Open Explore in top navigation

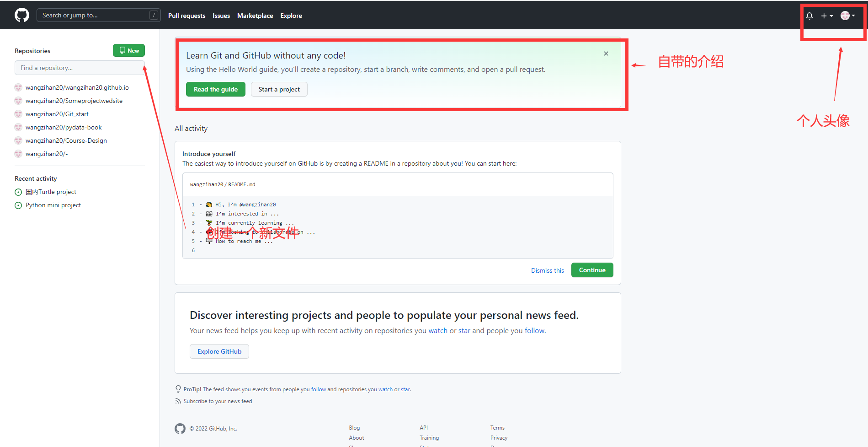tap(291, 16)
